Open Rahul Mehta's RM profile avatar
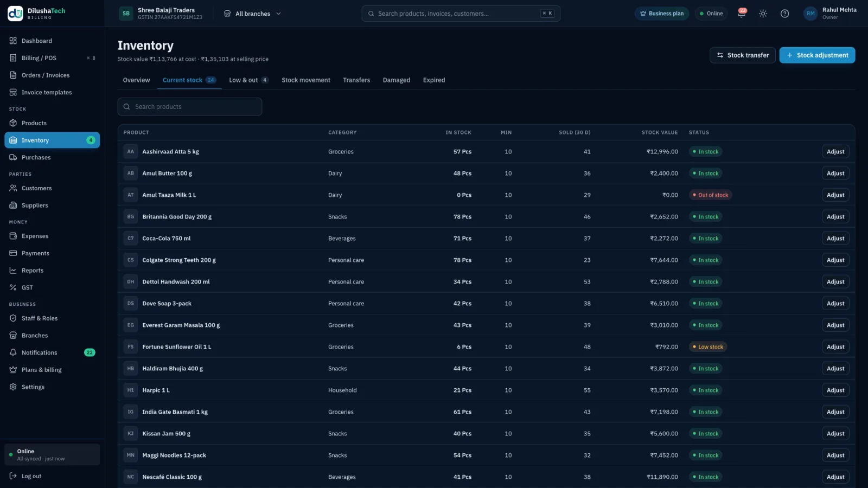Screen dimensions: 868x488 (810, 14)
